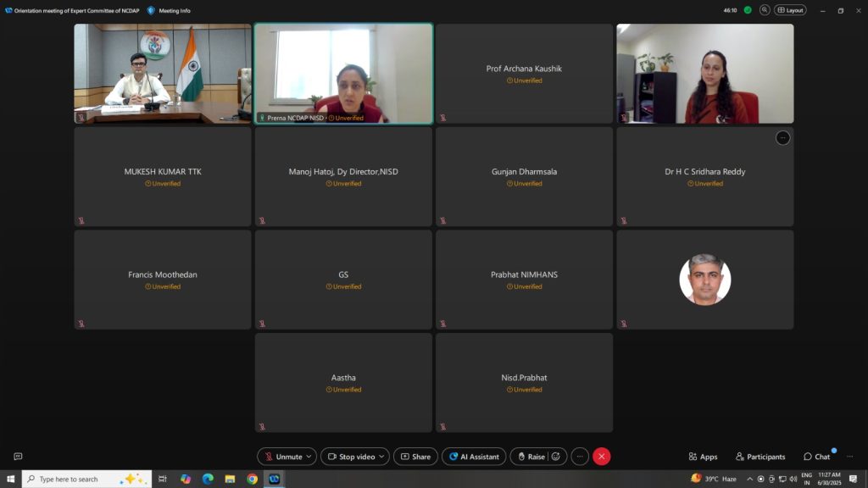Open more options ellipsis in control bar

[580, 457]
